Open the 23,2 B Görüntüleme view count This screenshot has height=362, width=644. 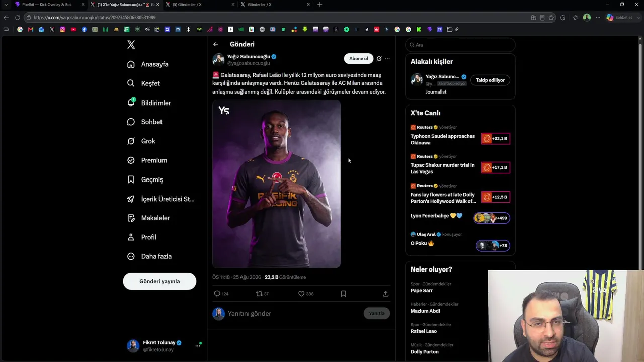tap(285, 277)
